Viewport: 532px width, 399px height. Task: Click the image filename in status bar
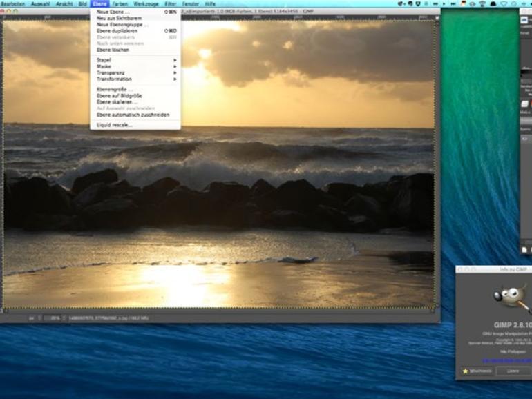(x=108, y=318)
